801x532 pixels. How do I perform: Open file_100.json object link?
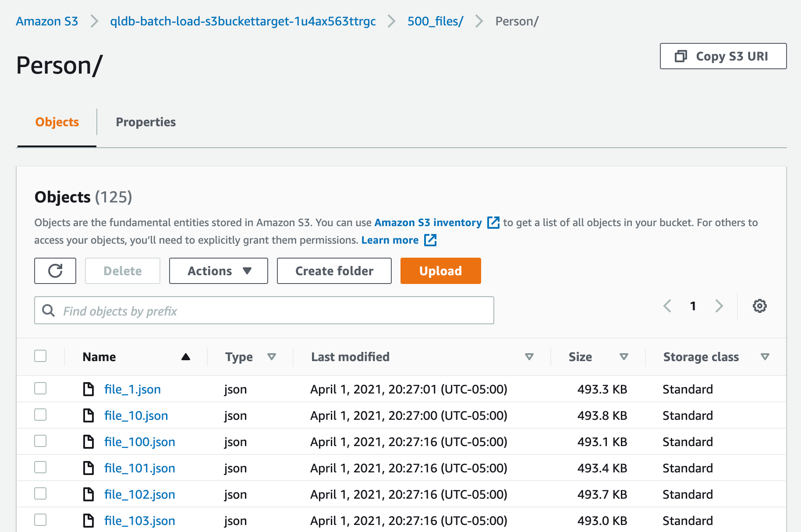(x=139, y=442)
